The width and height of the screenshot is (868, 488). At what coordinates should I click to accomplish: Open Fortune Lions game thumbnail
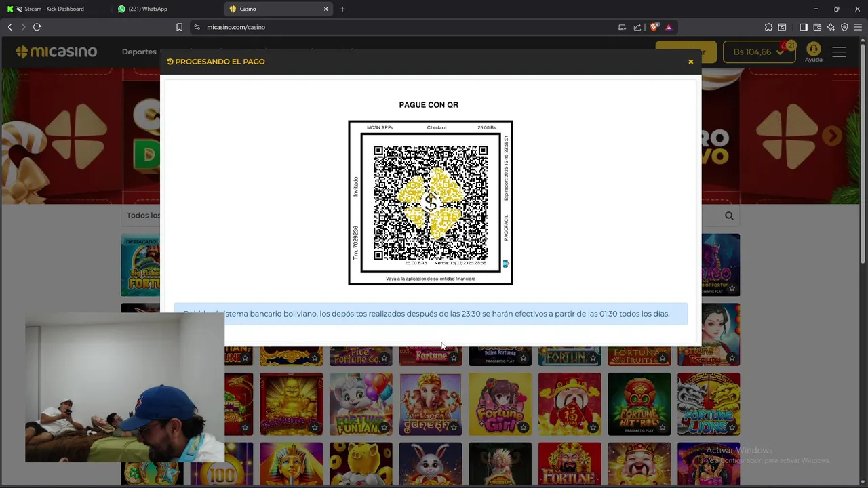[x=709, y=404]
